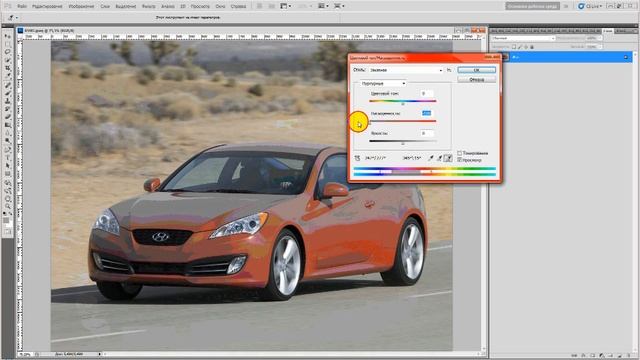The image size is (640, 360).
Task: Confirm Hue/Saturation dialog with OK
Action: pos(476,70)
